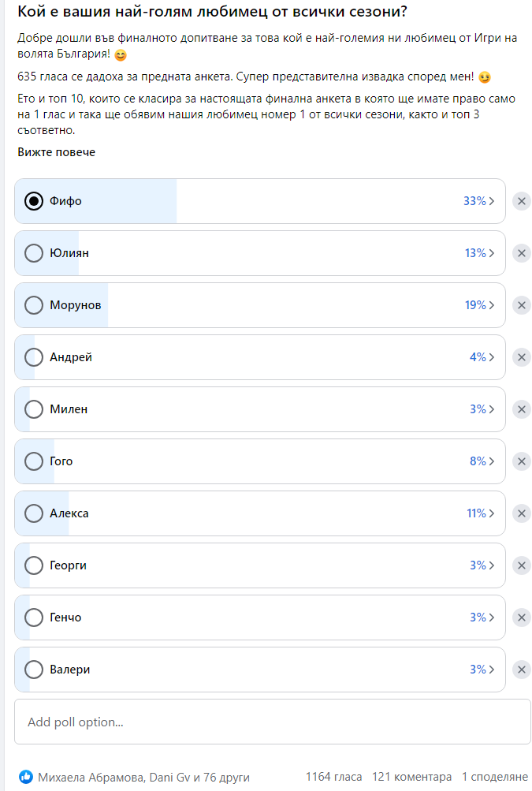Open the 121 коментара link
Viewport: 532px width, 791px height.
(411, 777)
